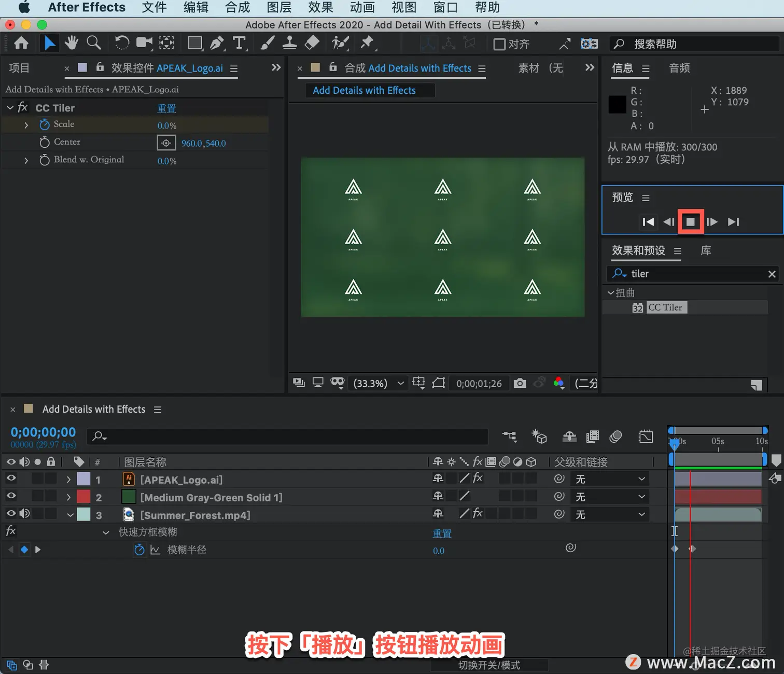Expand the Scale property
Viewport: 784px width, 674px height.
click(26, 125)
